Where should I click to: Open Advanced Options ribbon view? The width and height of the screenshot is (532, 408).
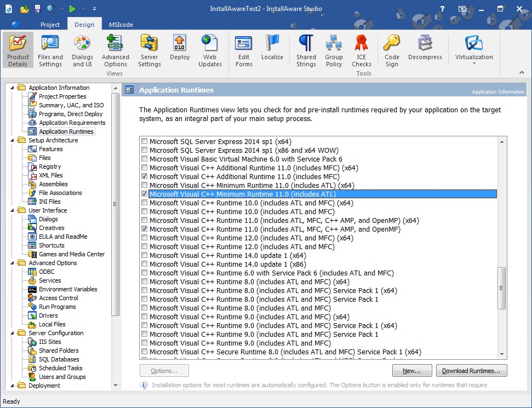pyautogui.click(x=116, y=50)
